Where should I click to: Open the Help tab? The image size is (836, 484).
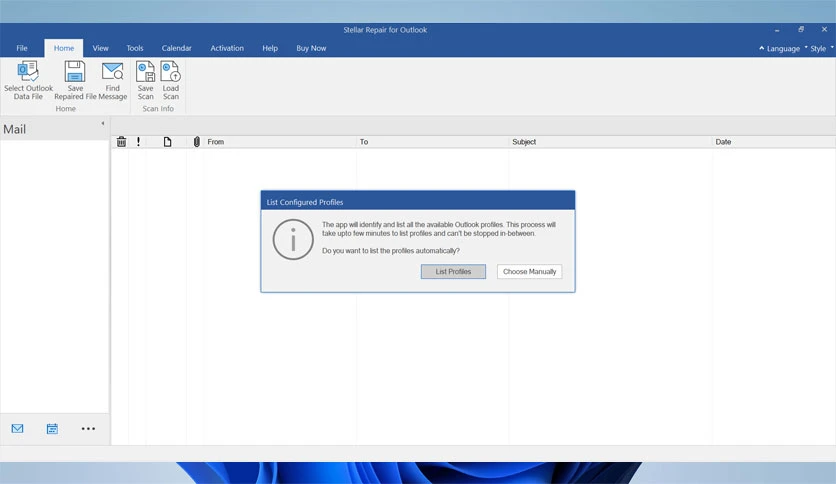270,48
